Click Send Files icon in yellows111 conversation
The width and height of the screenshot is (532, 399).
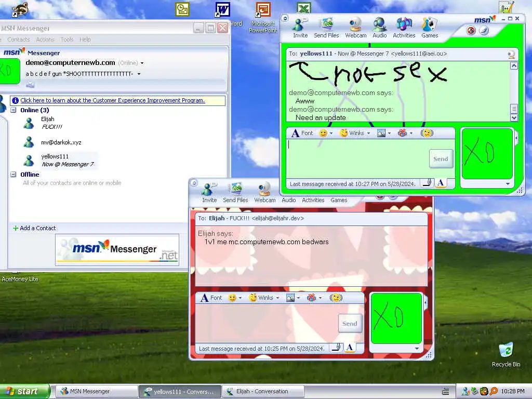(x=326, y=28)
